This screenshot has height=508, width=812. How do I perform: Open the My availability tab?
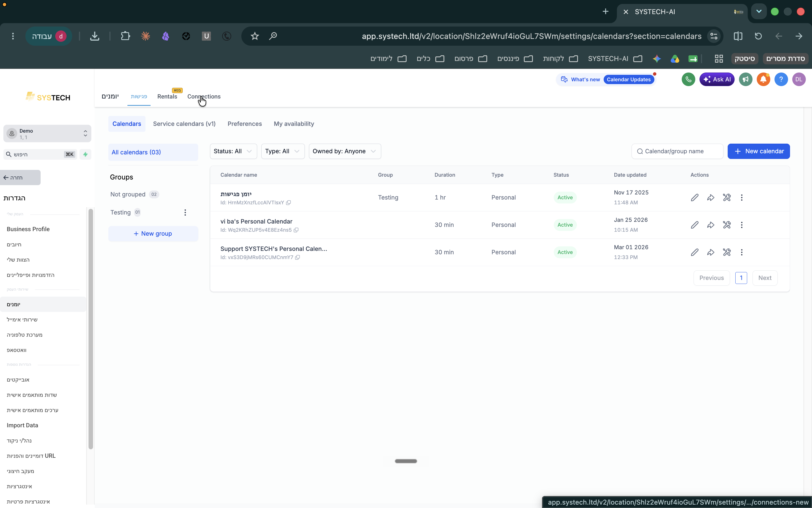click(294, 124)
